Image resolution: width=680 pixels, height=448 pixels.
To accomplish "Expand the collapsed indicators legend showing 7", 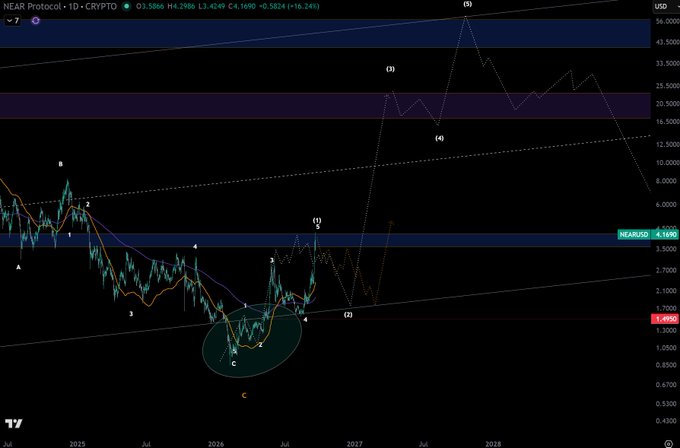I will click(x=13, y=20).
